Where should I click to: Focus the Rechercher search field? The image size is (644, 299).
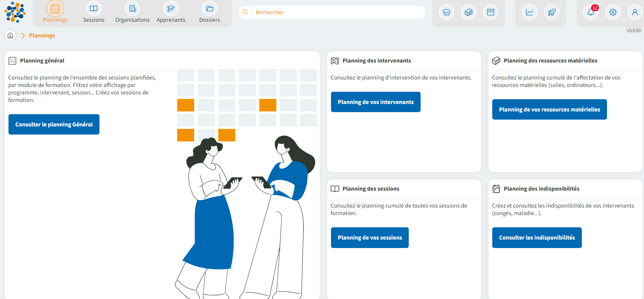[x=338, y=12]
